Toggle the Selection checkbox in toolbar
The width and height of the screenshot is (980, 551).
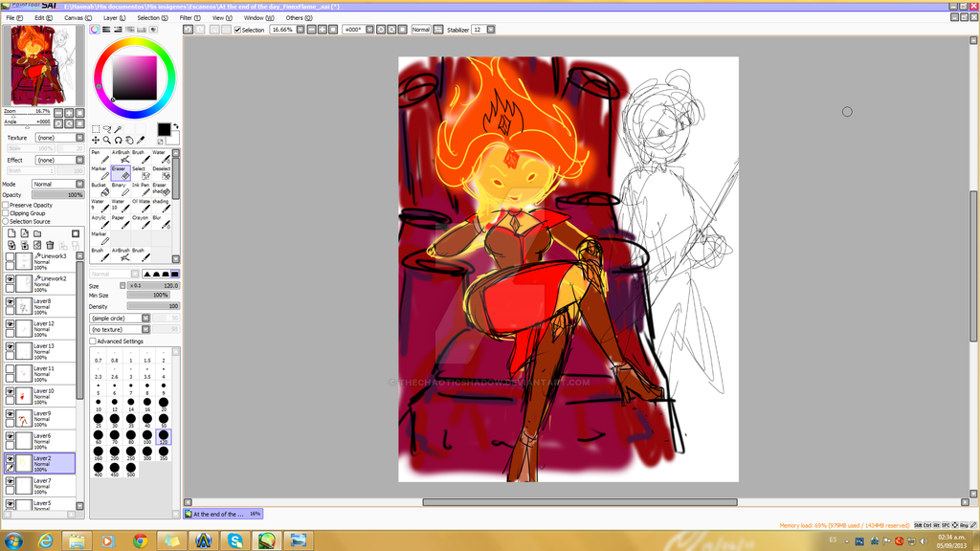coord(237,30)
